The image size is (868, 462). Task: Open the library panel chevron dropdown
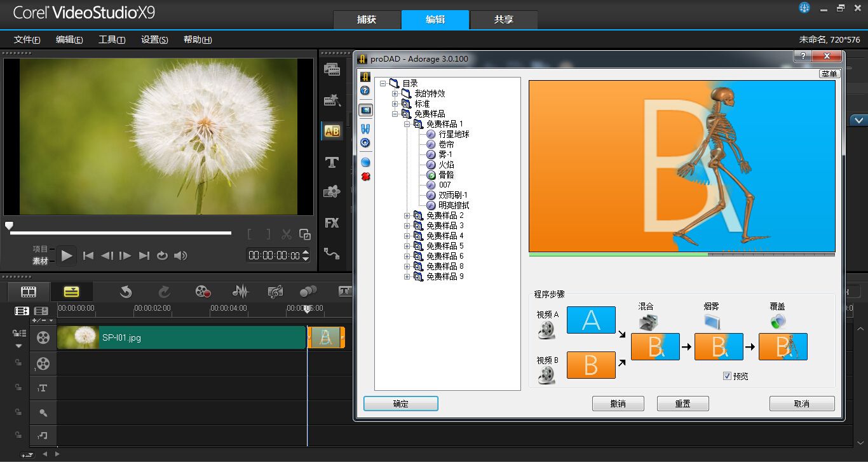(x=859, y=119)
